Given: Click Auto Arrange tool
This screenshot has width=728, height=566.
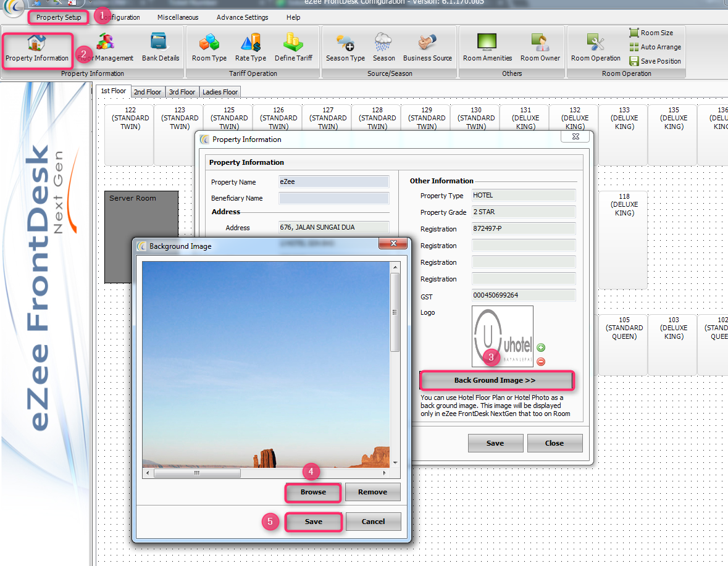Looking at the screenshot, I should [655, 47].
